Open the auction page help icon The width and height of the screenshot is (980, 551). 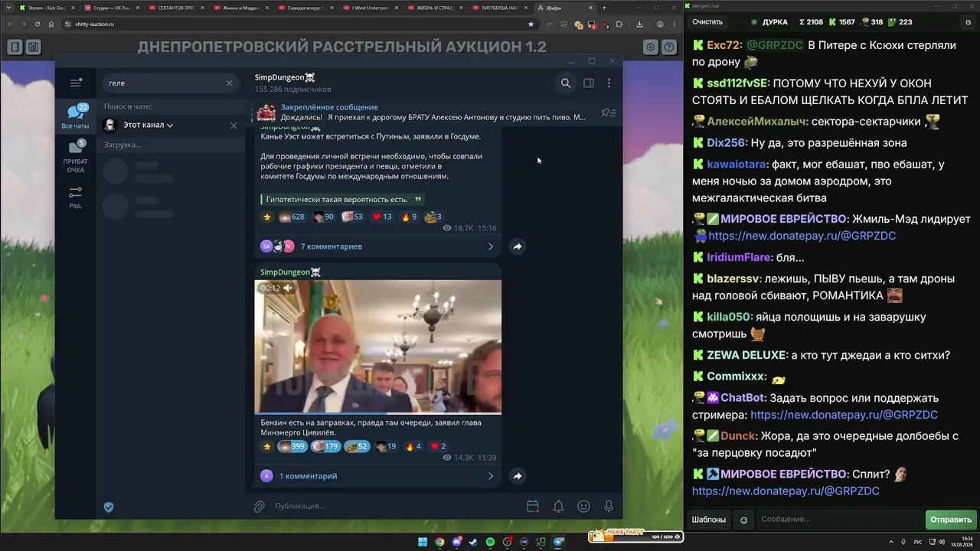[x=669, y=47]
